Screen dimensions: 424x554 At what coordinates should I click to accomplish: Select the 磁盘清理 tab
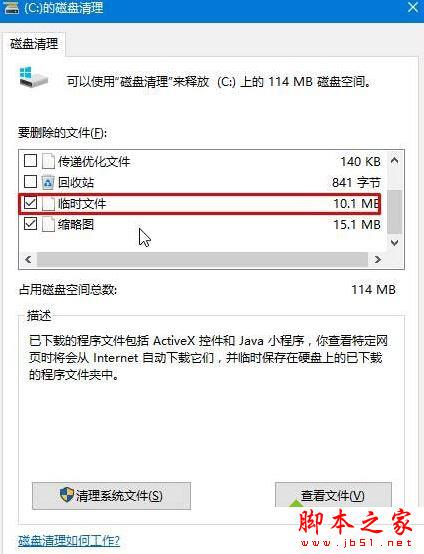point(34,44)
